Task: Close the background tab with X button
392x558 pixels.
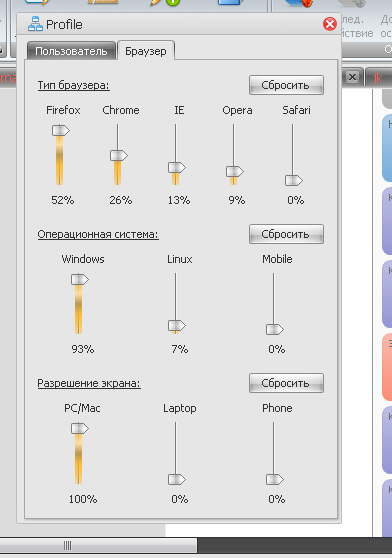Action: [352, 77]
